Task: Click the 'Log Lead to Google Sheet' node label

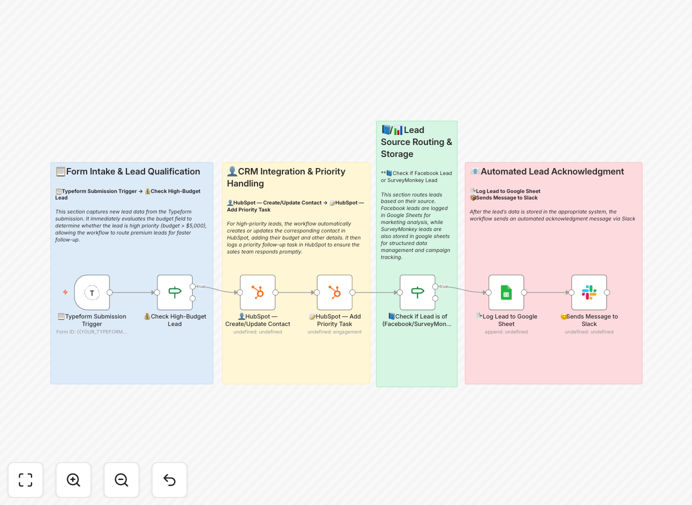Action: tap(506, 320)
